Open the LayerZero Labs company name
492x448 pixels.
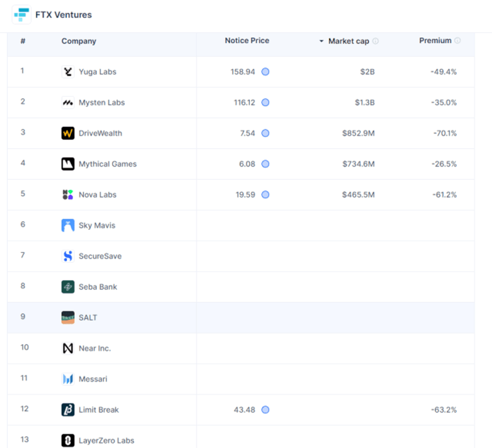(x=106, y=440)
